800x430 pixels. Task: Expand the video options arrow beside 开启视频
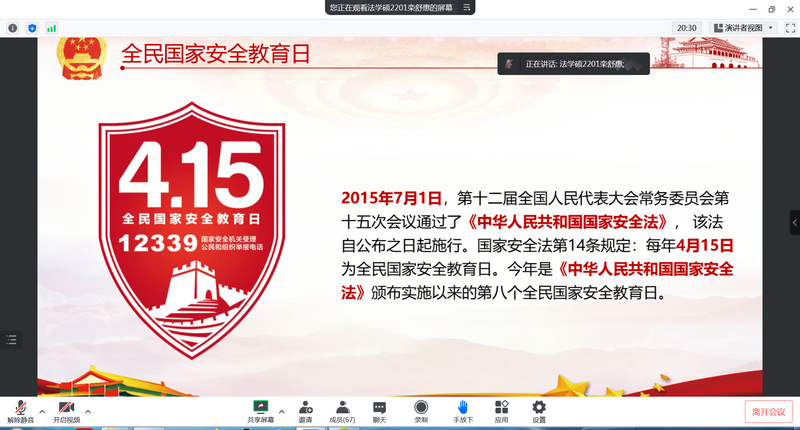tap(88, 410)
